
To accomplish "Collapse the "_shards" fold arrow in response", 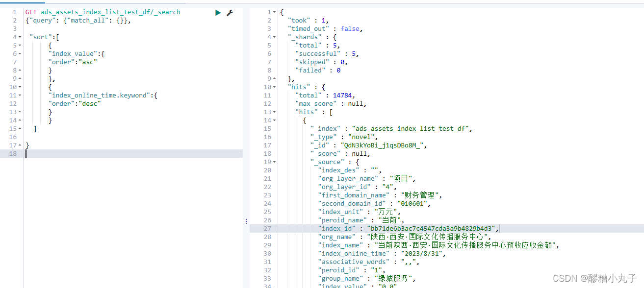I will [275, 37].
